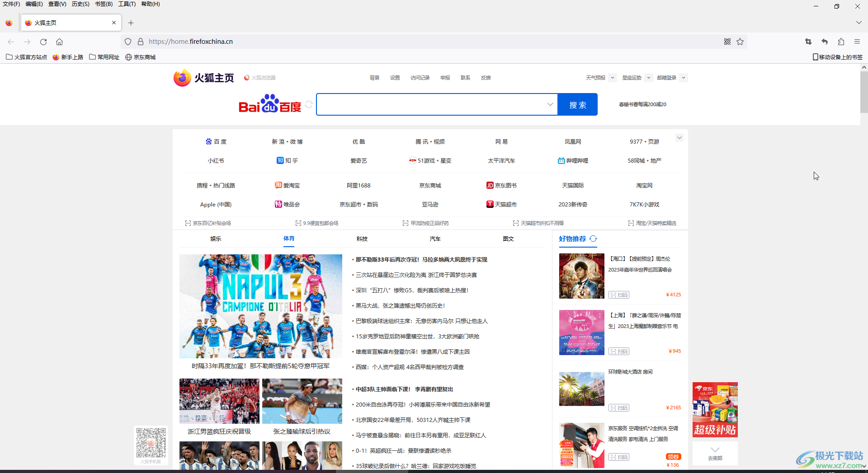
Task: Open the 历史(S) menu
Action: click(80, 4)
